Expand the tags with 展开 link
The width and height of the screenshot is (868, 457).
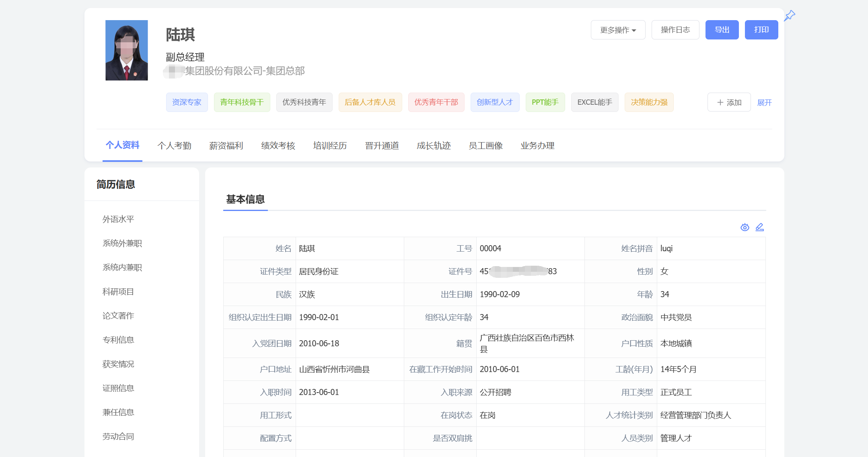pos(765,103)
